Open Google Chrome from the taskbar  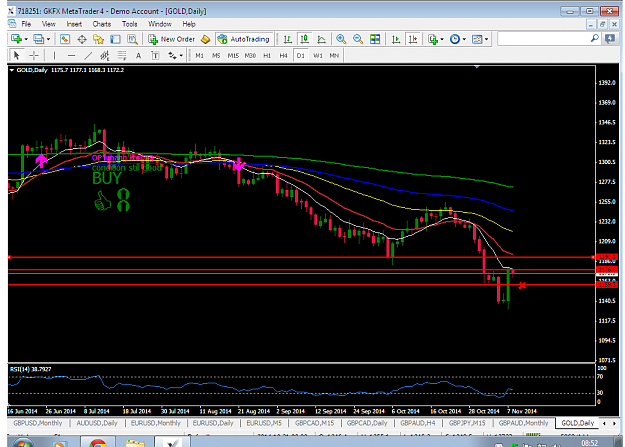point(98,443)
